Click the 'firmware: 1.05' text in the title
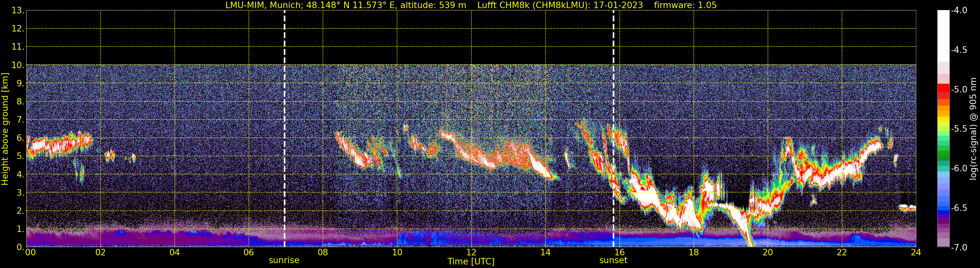 685,5
